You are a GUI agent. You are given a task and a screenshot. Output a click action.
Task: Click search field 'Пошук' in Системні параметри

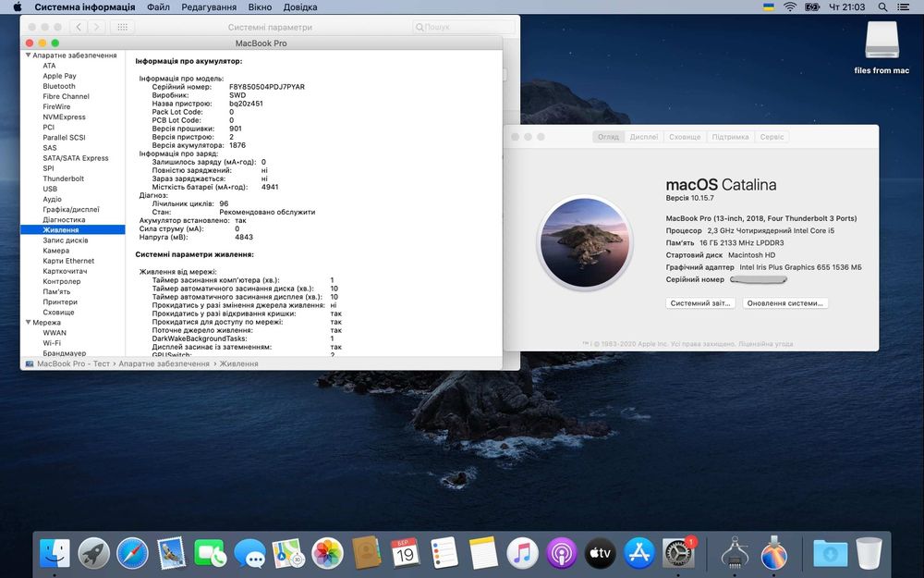coord(464,27)
